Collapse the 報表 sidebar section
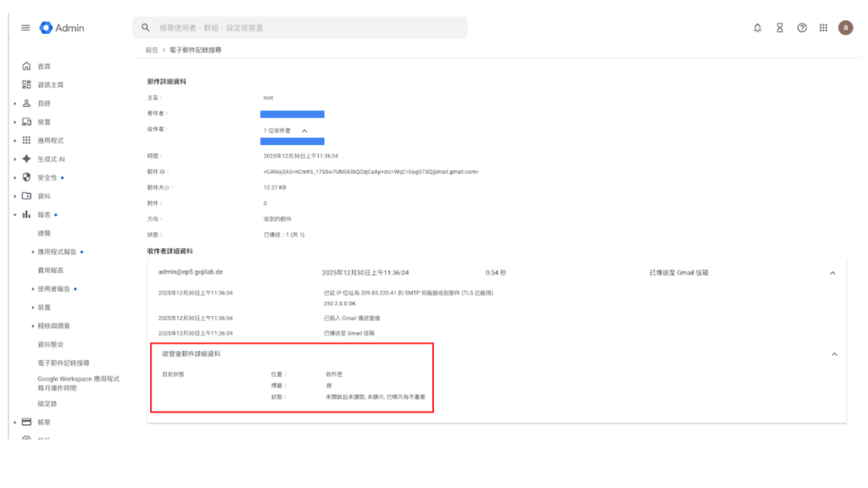 coord(15,214)
